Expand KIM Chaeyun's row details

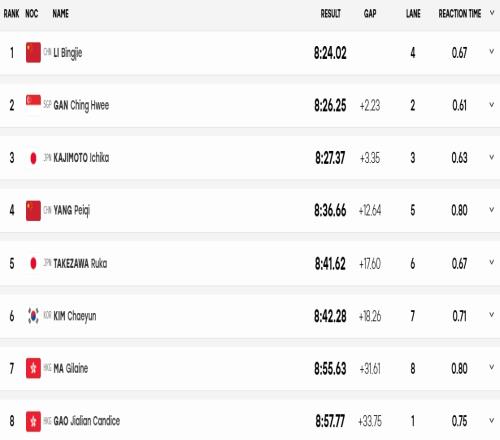[x=491, y=315]
